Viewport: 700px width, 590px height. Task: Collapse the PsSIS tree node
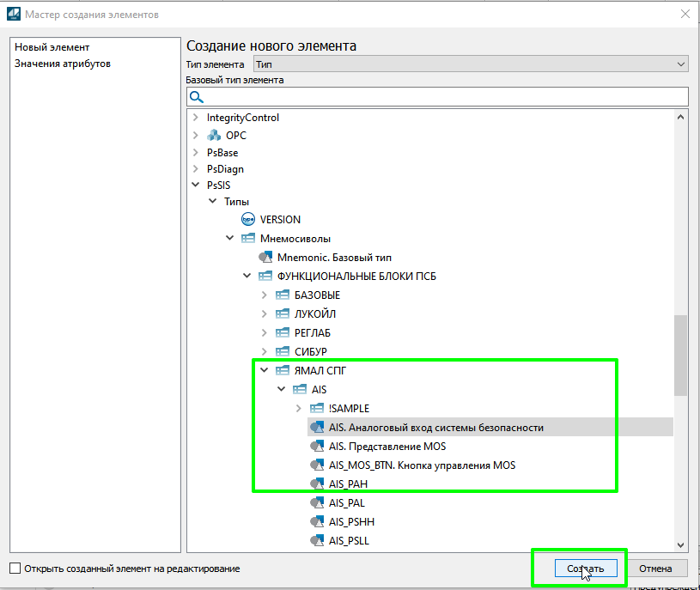coord(196,186)
